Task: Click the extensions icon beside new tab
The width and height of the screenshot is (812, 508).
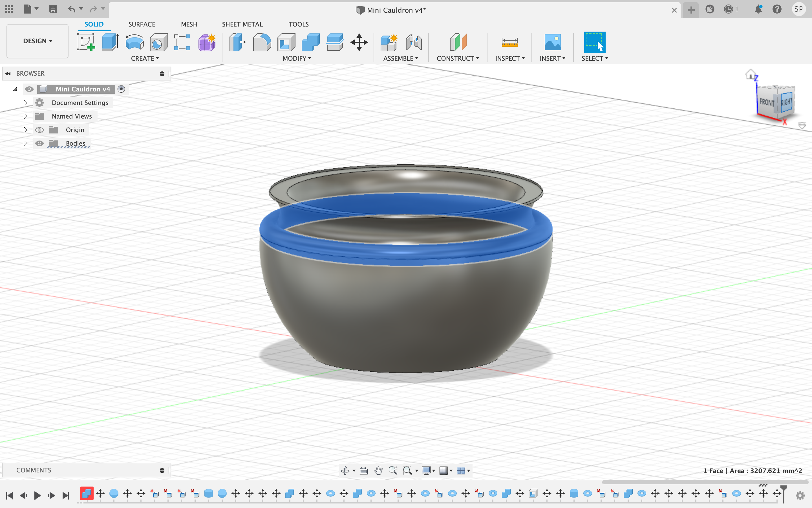Action: (x=710, y=9)
